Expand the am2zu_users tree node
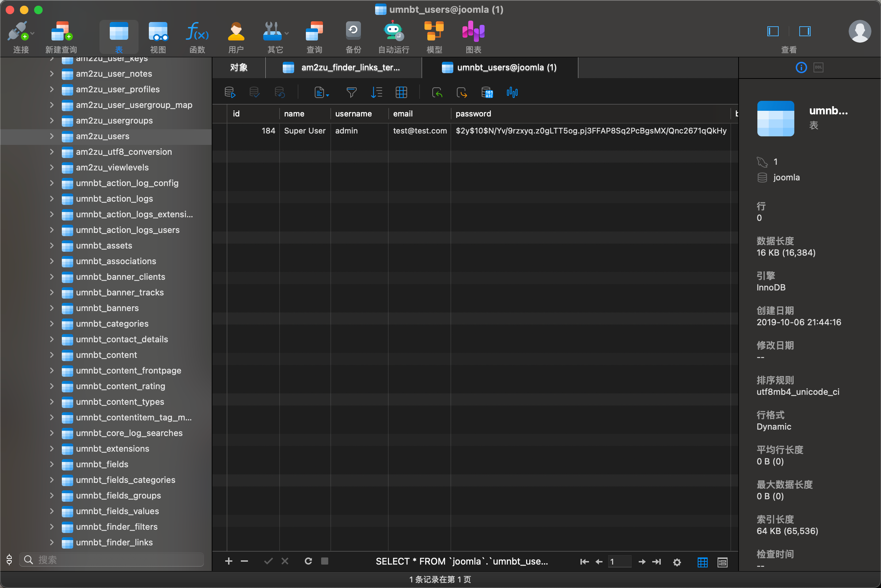Screen dimensions: 881x588 52,136
